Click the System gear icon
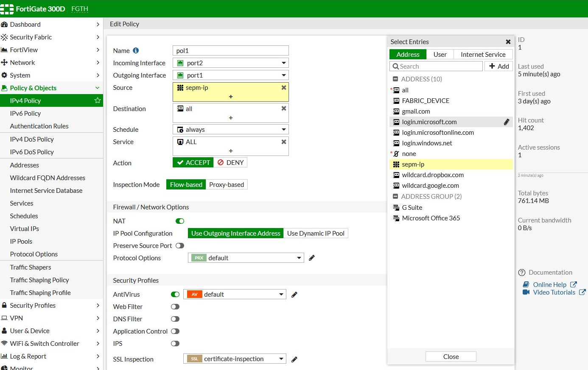588x370 pixels. tap(4, 75)
